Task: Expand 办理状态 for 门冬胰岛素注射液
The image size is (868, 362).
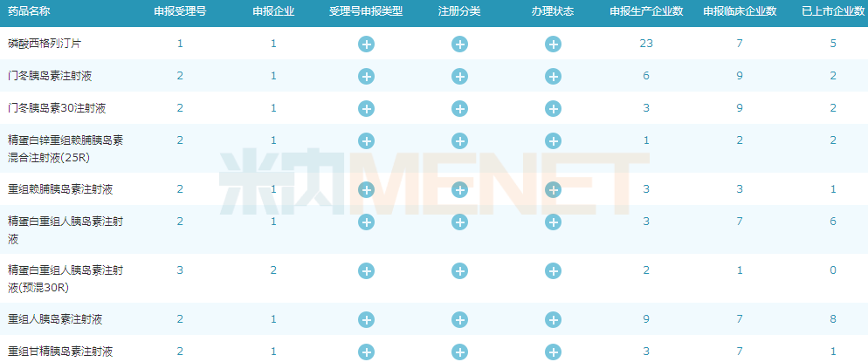Action: pyautogui.click(x=553, y=76)
